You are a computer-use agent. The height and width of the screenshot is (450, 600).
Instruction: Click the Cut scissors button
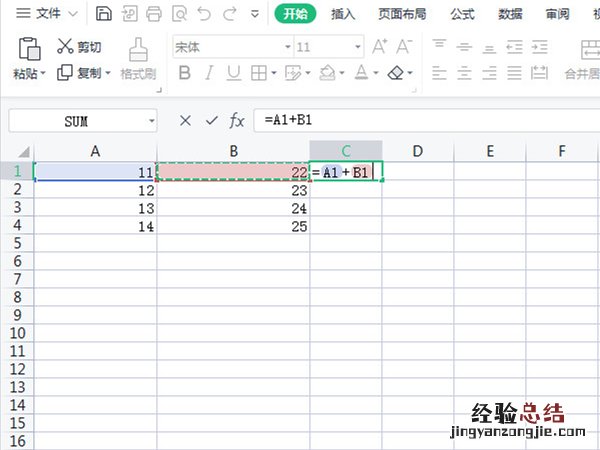(x=79, y=46)
